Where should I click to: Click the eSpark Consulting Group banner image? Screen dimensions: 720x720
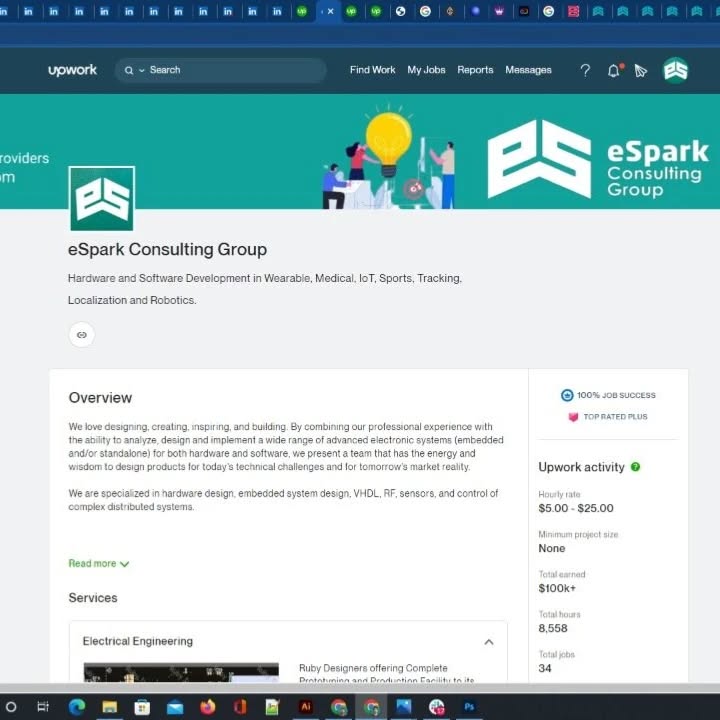360,152
